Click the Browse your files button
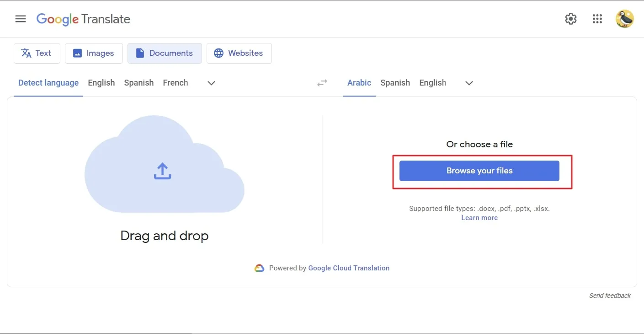The image size is (644, 334). pyautogui.click(x=479, y=171)
